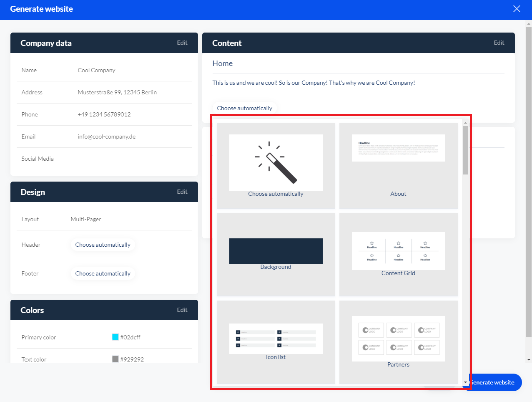Open the Header Choose automatically dropdown
This screenshot has height=402, width=532.
(x=103, y=245)
